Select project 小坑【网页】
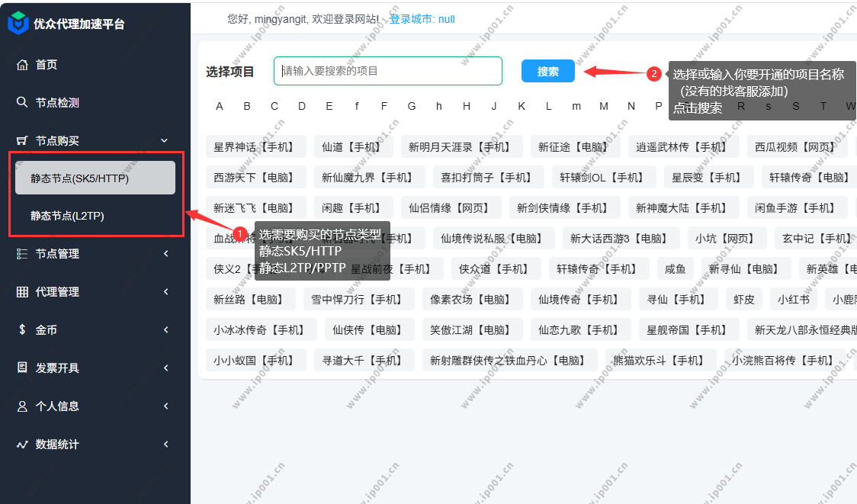This screenshot has width=857, height=504. point(727,239)
